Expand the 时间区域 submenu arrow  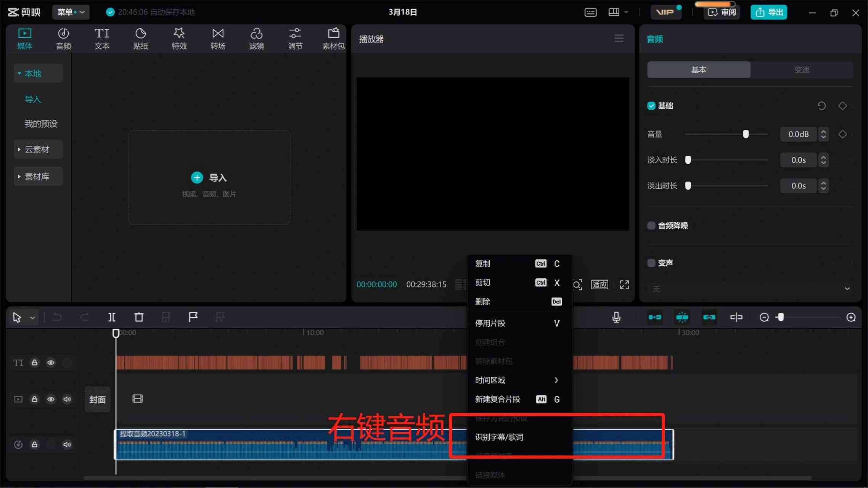coord(556,380)
